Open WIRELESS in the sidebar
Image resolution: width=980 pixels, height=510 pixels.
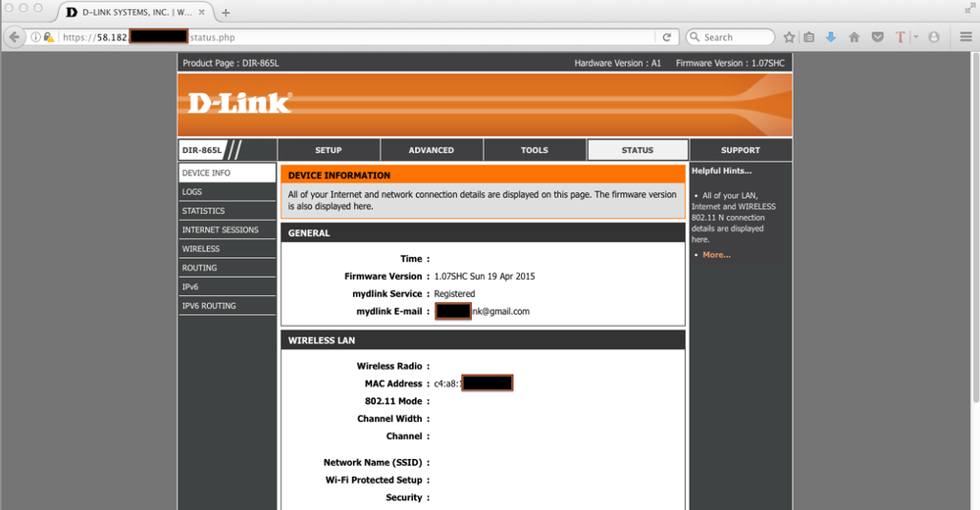(x=227, y=249)
